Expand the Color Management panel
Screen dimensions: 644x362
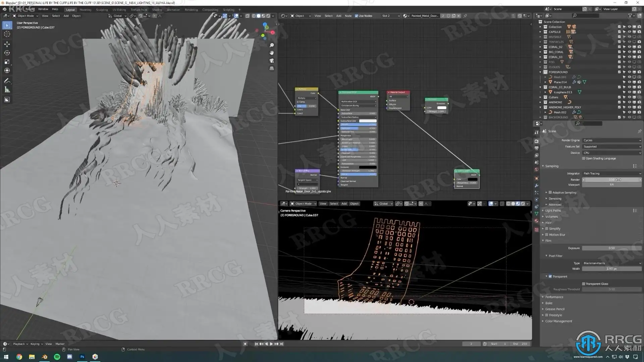click(x=558, y=321)
